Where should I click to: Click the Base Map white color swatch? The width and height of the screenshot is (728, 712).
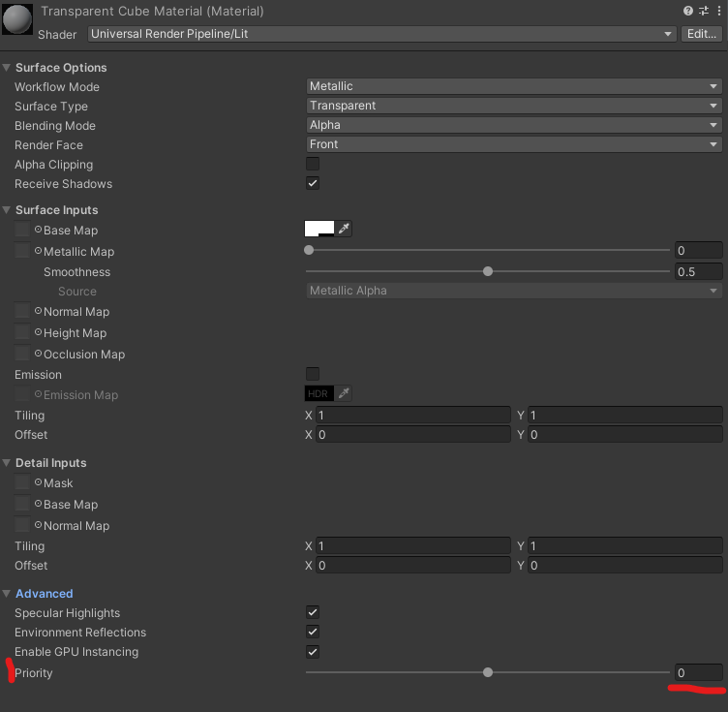[319, 230]
